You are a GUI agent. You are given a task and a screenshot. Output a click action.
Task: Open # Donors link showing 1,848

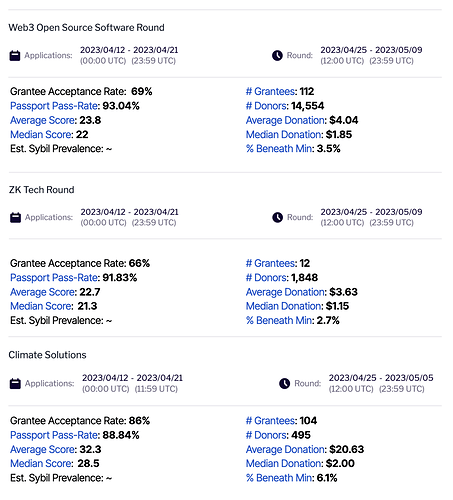click(x=266, y=278)
